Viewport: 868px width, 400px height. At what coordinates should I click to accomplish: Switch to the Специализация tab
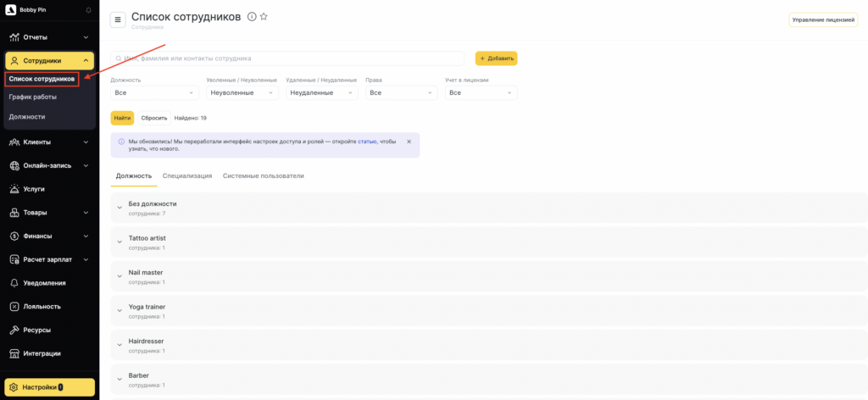tap(187, 175)
